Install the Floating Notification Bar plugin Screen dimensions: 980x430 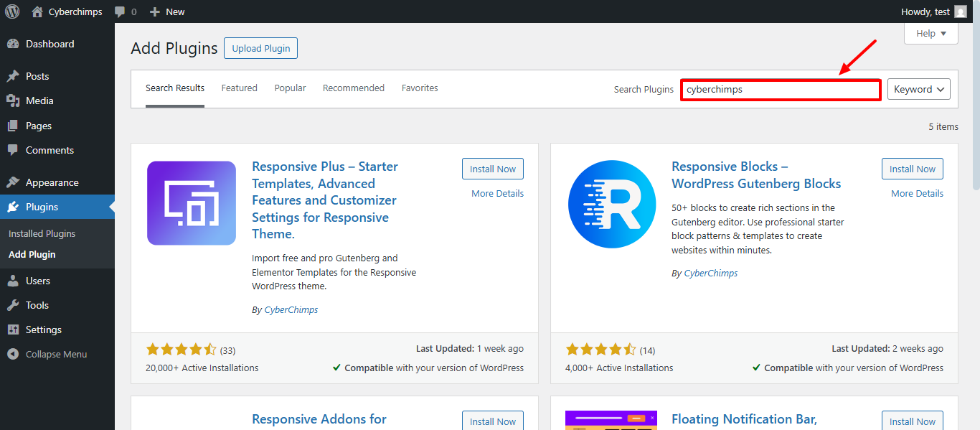click(x=913, y=421)
